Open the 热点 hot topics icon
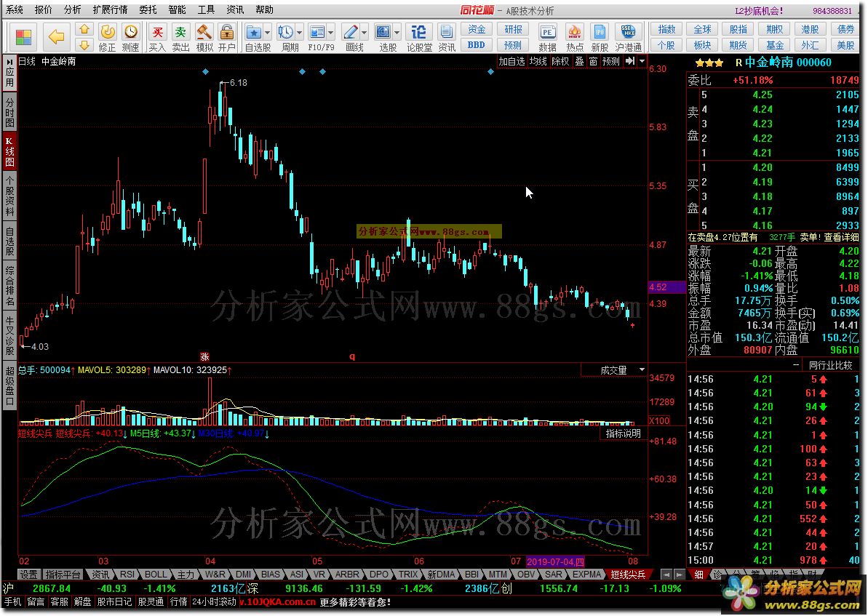868x616 pixels. (x=575, y=38)
